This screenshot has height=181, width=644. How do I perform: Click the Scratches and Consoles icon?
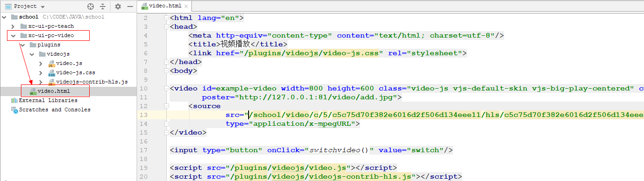[x=14, y=110]
